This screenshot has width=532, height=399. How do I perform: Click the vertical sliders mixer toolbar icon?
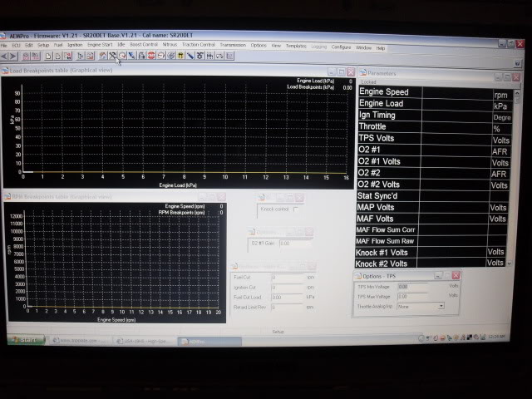pyautogui.click(x=209, y=56)
